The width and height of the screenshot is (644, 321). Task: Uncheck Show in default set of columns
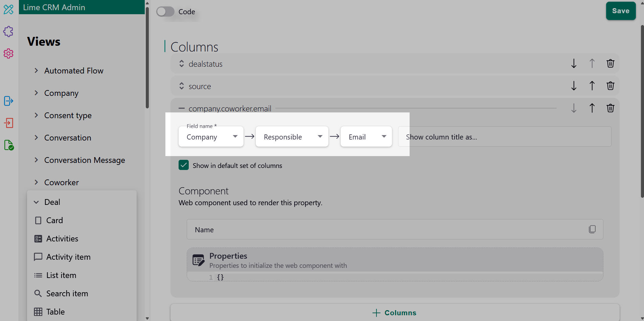tap(184, 165)
